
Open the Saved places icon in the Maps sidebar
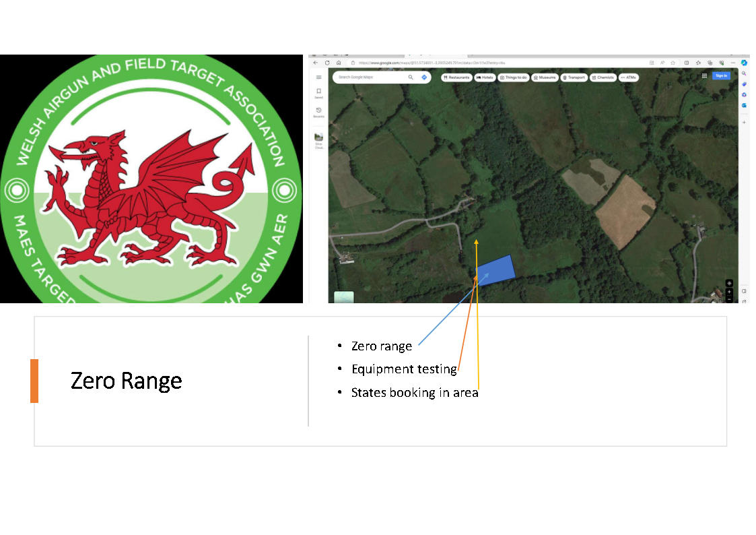(318, 92)
